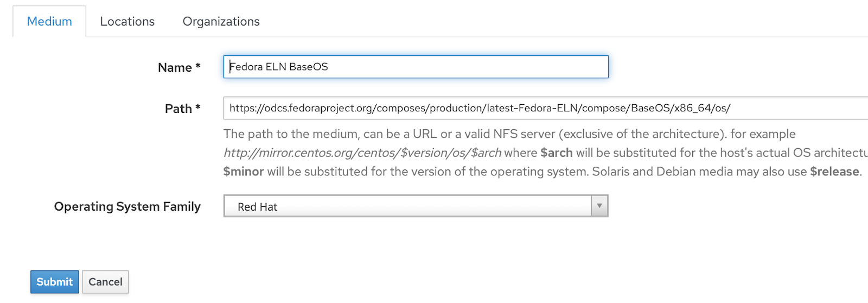Open the Organizations tab

(221, 22)
